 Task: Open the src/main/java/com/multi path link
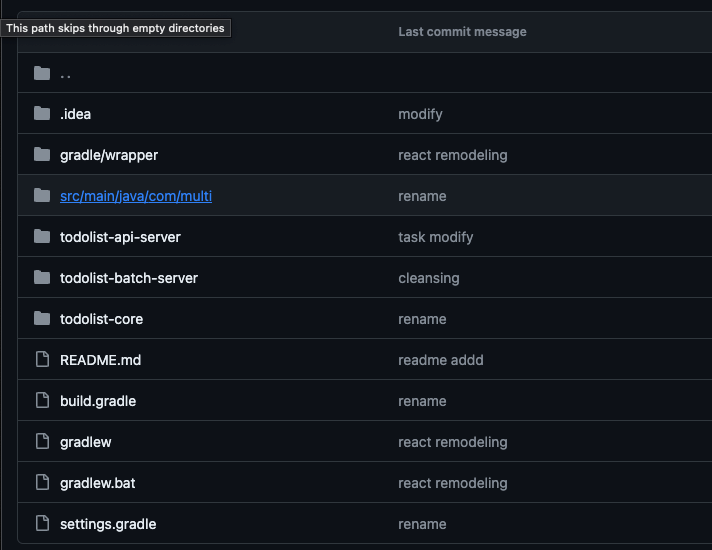(135, 196)
